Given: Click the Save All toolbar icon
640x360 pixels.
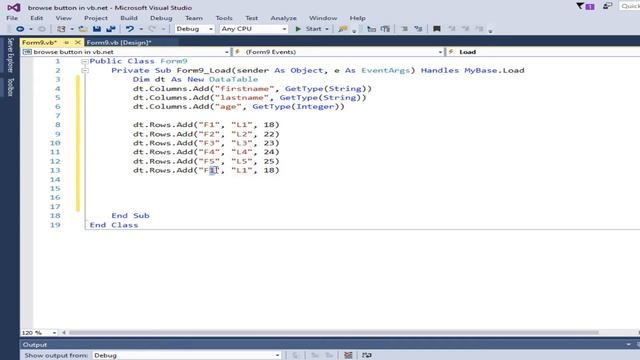Looking at the screenshot, I should (111, 29).
